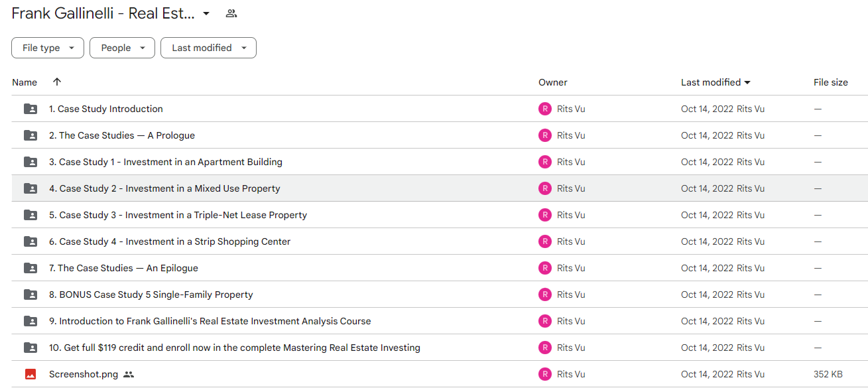Click the name sort direction arrow
This screenshot has height=390, width=868.
[57, 82]
